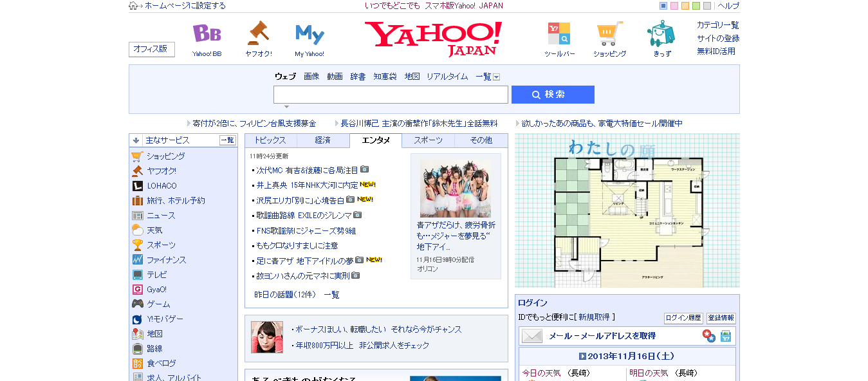Select the 知恵袋 search type
The image size is (868, 381).
[x=385, y=77]
